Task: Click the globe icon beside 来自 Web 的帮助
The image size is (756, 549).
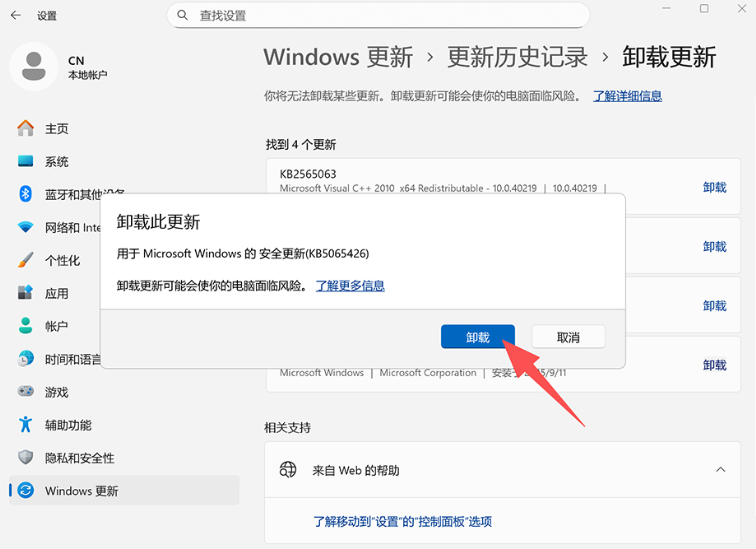Action: pos(288,470)
